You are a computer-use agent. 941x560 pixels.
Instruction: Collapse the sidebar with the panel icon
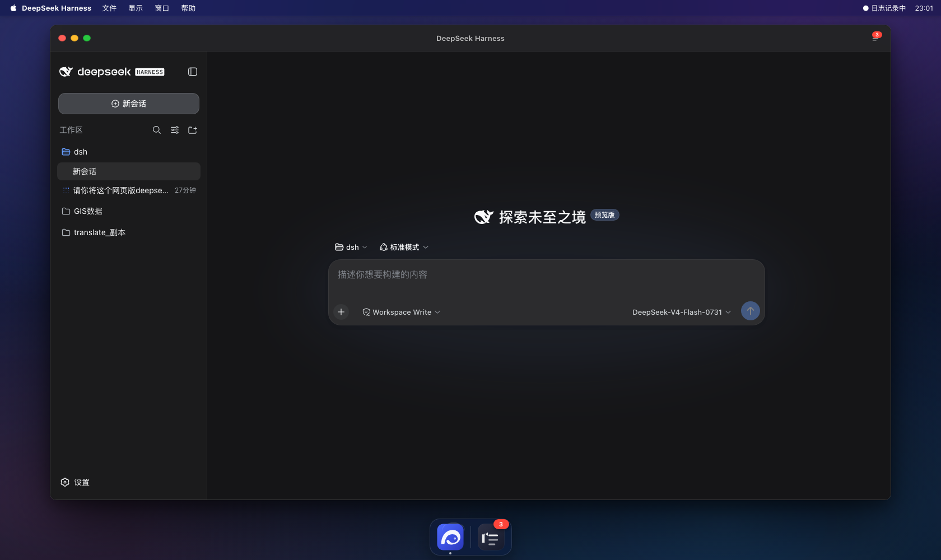[x=193, y=72]
